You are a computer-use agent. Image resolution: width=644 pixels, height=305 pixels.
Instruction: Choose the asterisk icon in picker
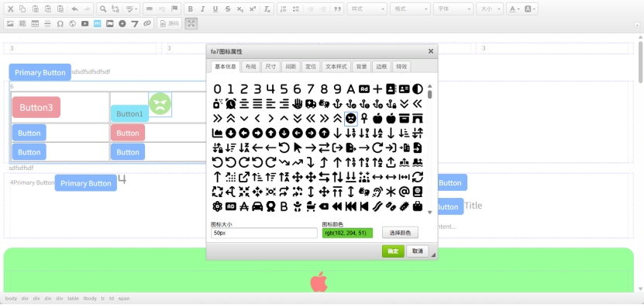(x=391, y=192)
